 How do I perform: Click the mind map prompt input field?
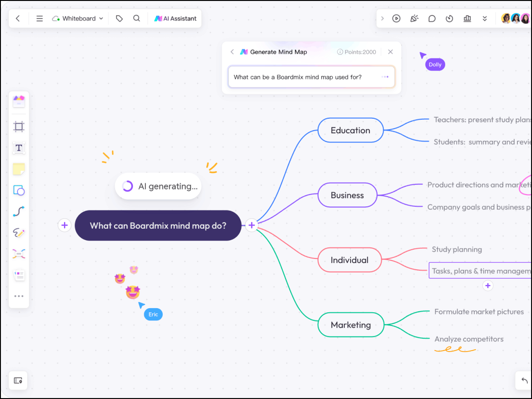click(x=311, y=77)
